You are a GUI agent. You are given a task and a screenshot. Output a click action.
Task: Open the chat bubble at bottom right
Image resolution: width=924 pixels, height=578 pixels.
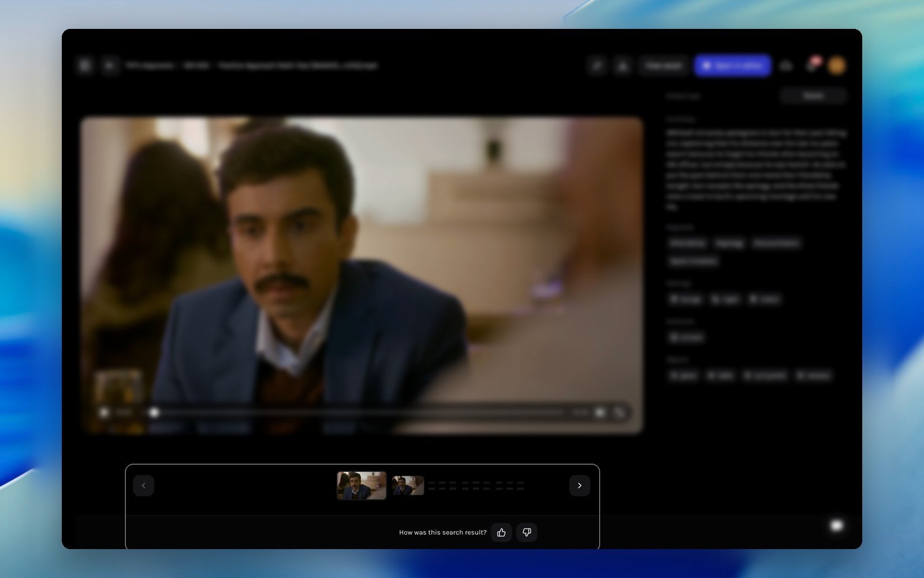pyautogui.click(x=836, y=525)
